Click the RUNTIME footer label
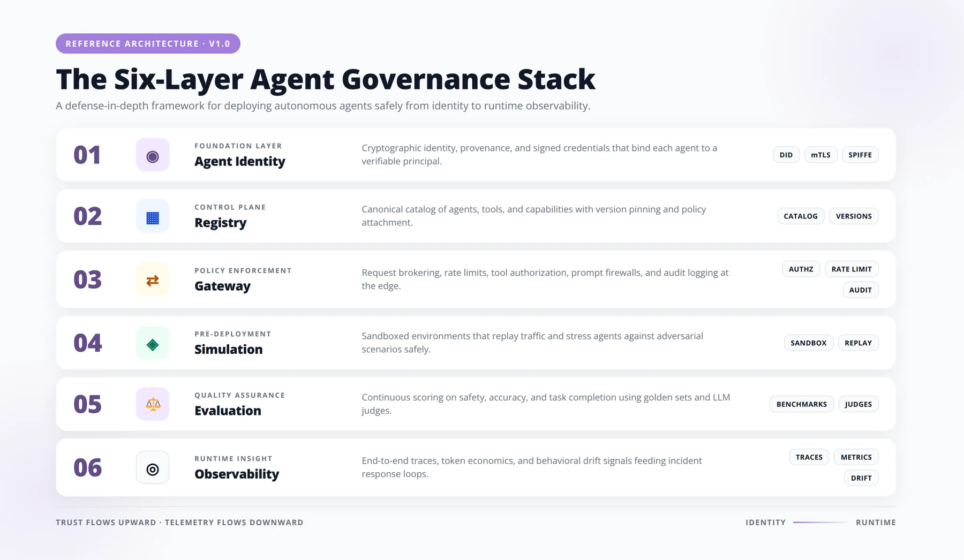Screen dimensions: 964x560 click(876, 523)
